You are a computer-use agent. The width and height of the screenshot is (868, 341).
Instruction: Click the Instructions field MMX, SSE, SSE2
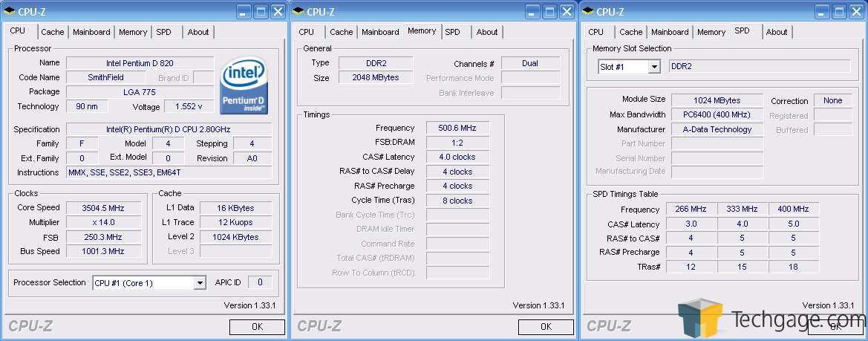click(169, 172)
